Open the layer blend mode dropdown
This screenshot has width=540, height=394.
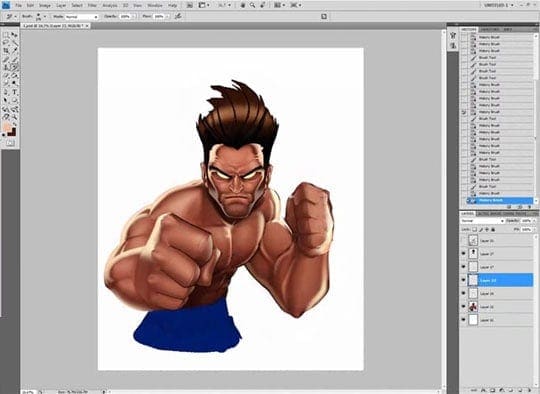tap(482, 220)
